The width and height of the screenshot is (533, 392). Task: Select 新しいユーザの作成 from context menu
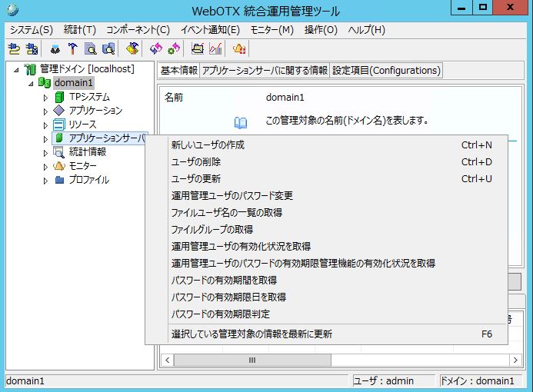[x=208, y=145]
